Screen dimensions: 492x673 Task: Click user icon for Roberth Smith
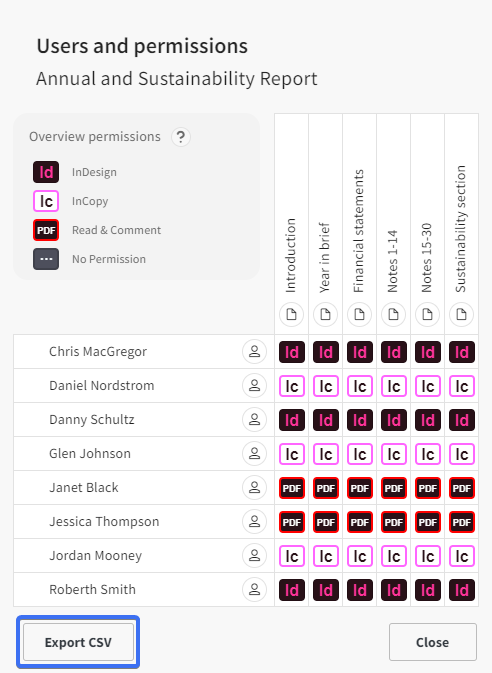(255, 589)
